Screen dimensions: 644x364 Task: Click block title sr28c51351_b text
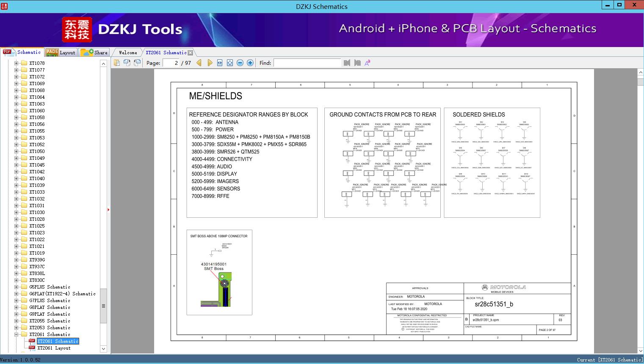click(x=494, y=304)
